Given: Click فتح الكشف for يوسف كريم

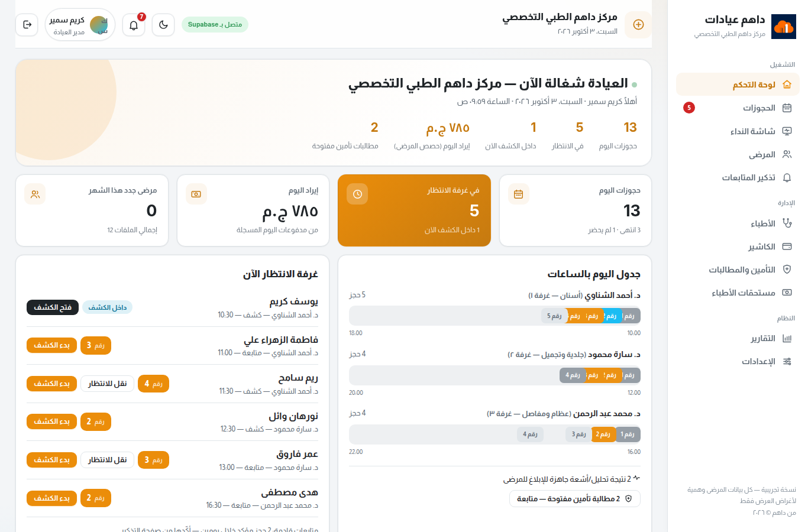Looking at the screenshot, I should [53, 307].
